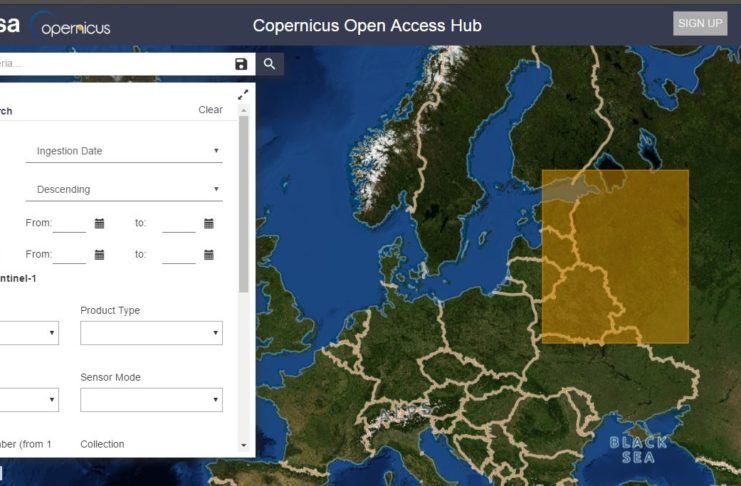Open calendar for the lower row 'to' date
The image size is (741, 486).
(208, 255)
